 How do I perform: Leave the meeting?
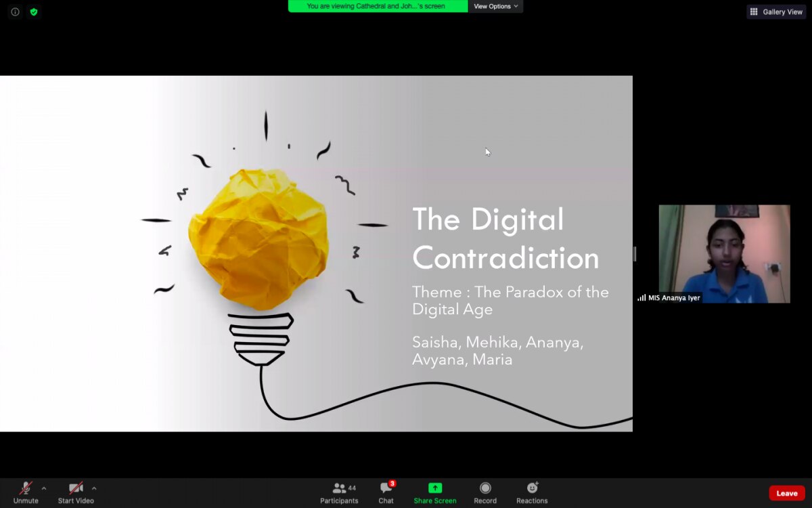point(786,493)
